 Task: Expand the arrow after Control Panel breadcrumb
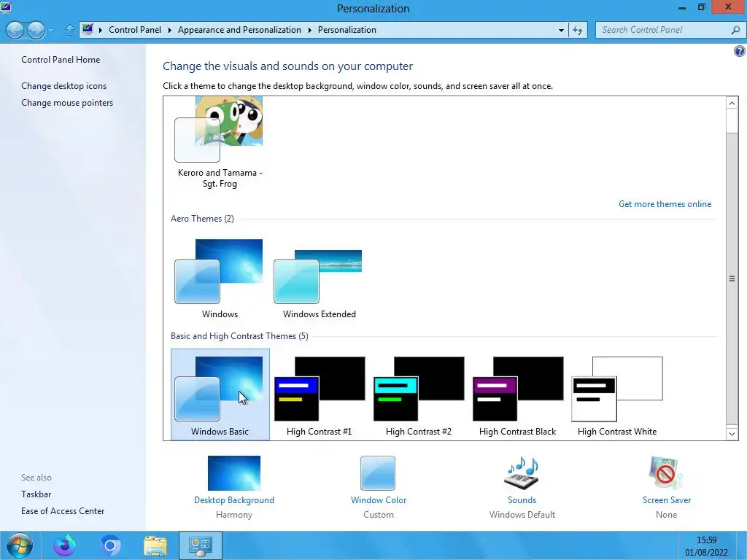[x=169, y=30]
